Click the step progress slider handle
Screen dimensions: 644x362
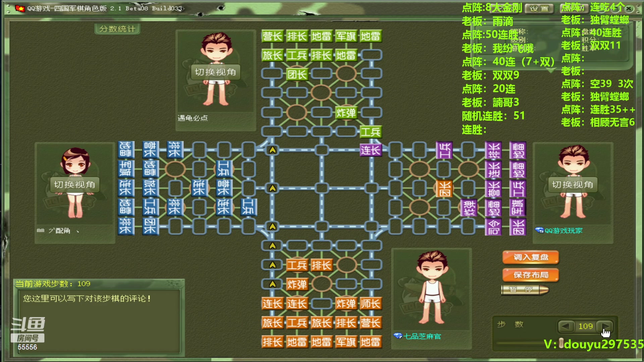click(x=561, y=343)
